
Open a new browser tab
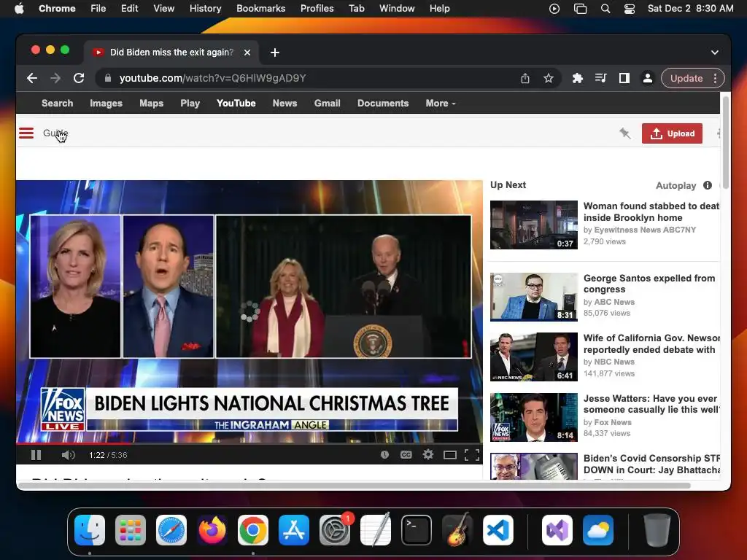tap(275, 52)
